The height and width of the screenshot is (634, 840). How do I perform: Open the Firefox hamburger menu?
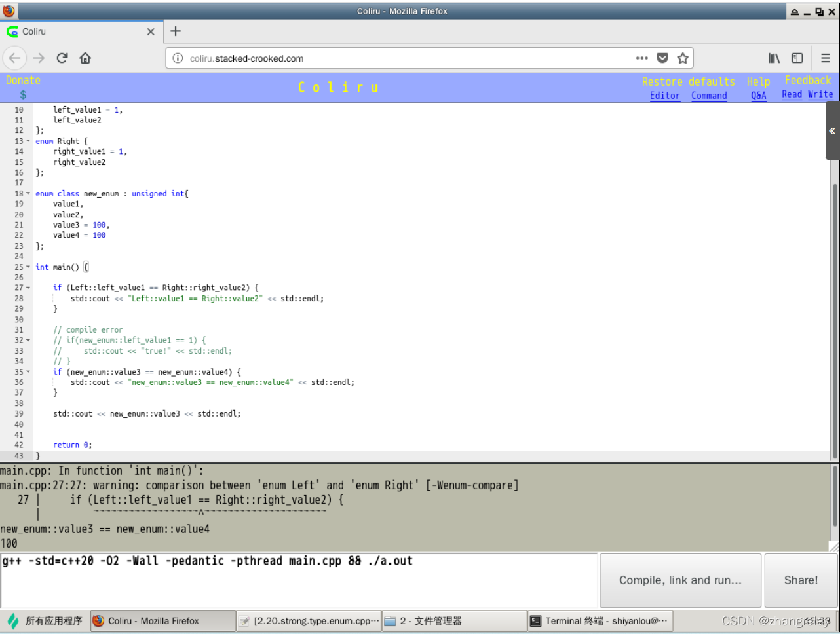pyautogui.click(x=826, y=58)
